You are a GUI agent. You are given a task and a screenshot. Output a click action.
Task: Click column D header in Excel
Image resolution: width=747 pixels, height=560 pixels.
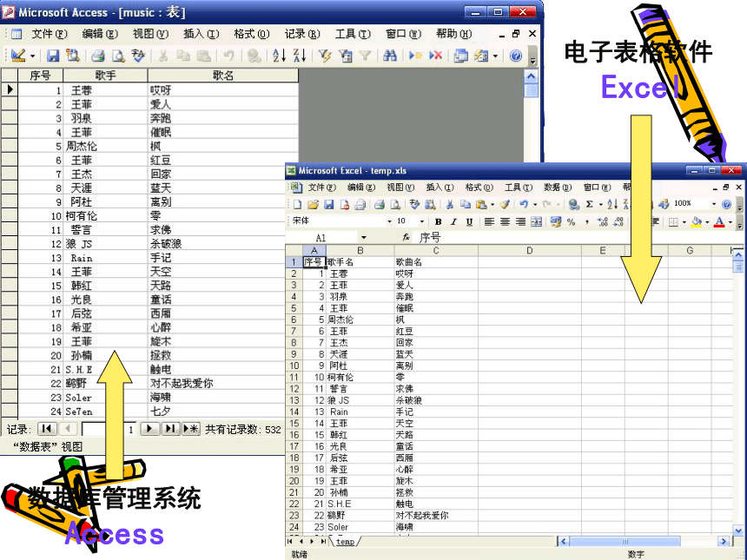529,250
